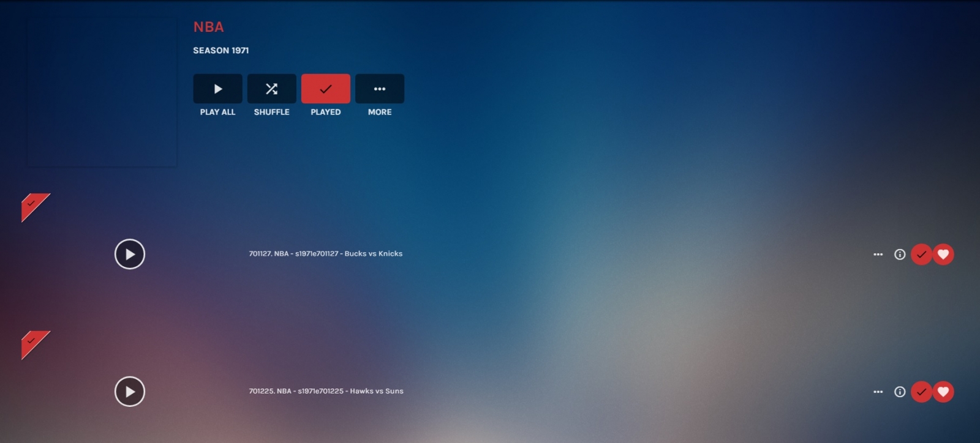Toggle played status for Hawks vs Suns
The width and height of the screenshot is (980, 443).
point(922,392)
